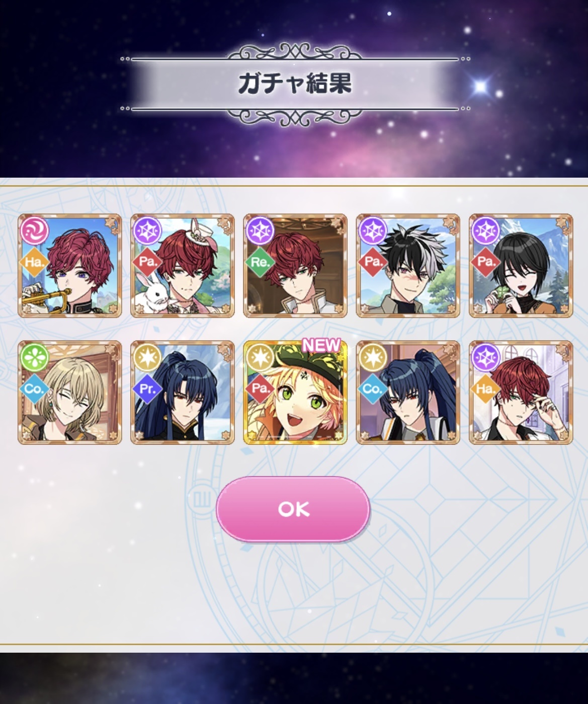Click the purple Pr. type badge
The width and height of the screenshot is (588, 704).
[x=147, y=388]
